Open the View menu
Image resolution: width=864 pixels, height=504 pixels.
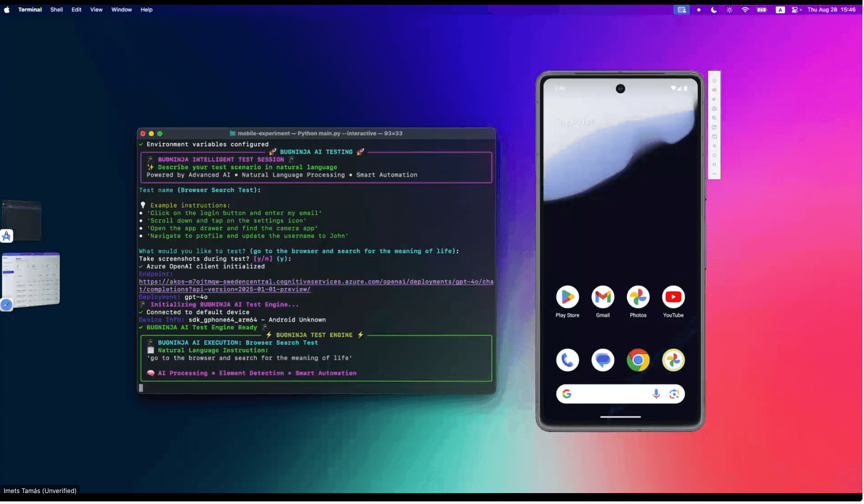tap(96, 10)
